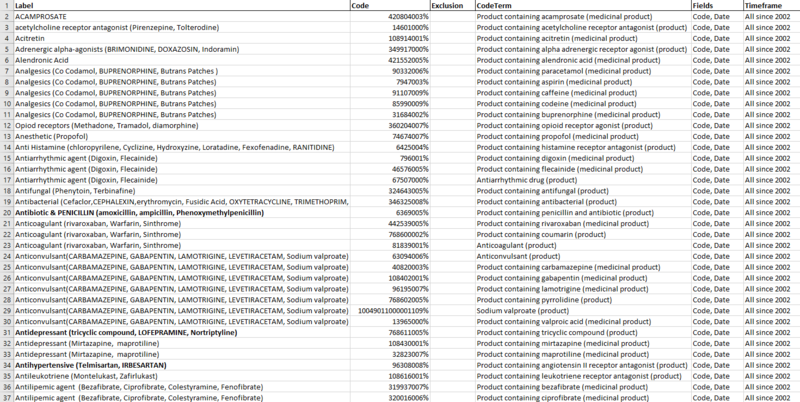800x402 pixels.
Task: Select 'Product containing coumarin' cell
Action: [x=583, y=235]
